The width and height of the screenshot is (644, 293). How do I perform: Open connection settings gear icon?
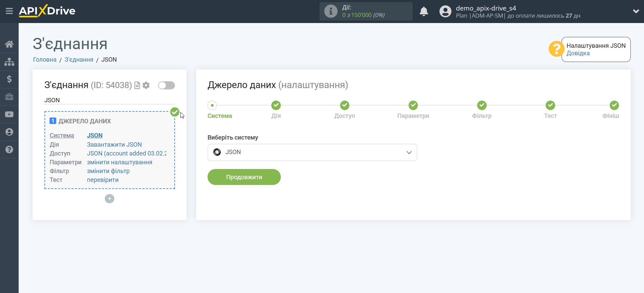(x=146, y=85)
